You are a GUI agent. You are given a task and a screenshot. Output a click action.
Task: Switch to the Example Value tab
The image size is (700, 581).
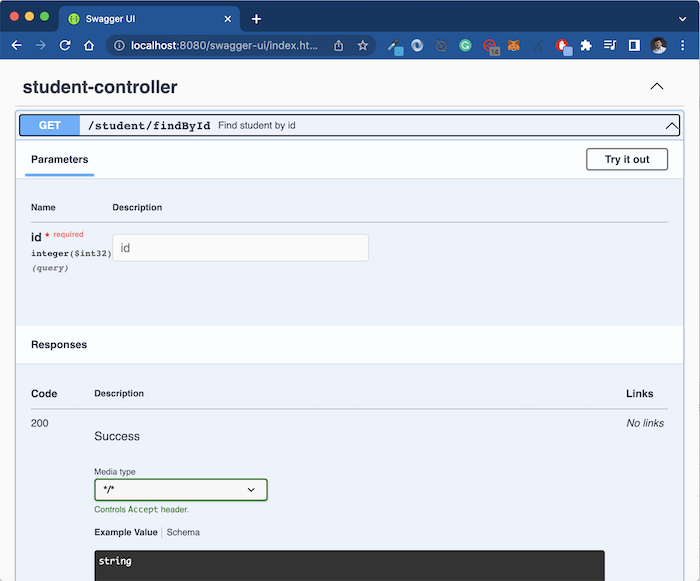[126, 532]
